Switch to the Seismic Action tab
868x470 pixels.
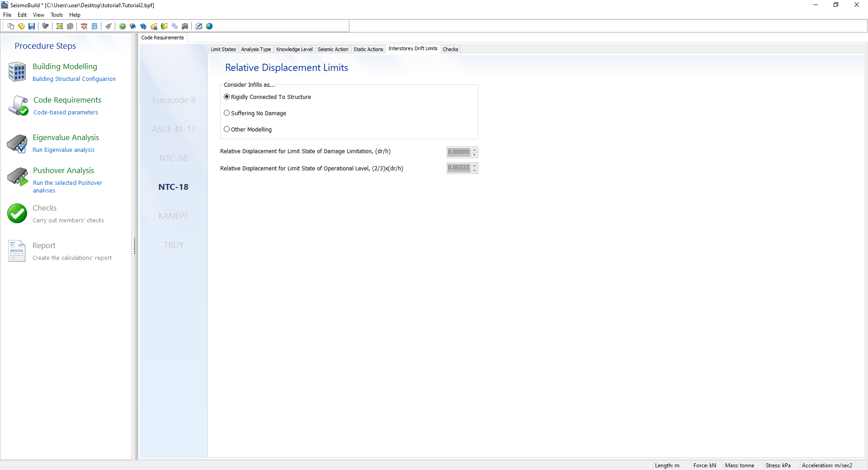tap(333, 49)
